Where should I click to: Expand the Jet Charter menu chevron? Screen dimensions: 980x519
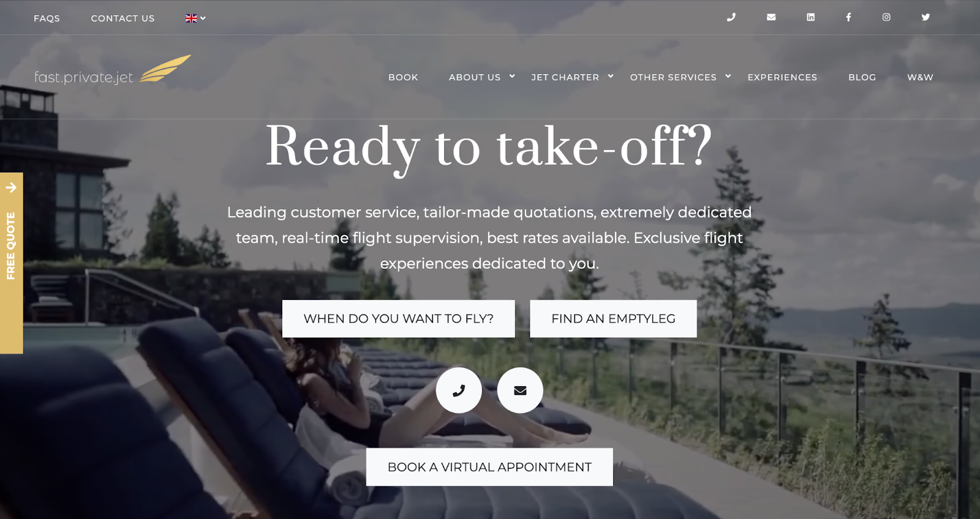pos(611,77)
